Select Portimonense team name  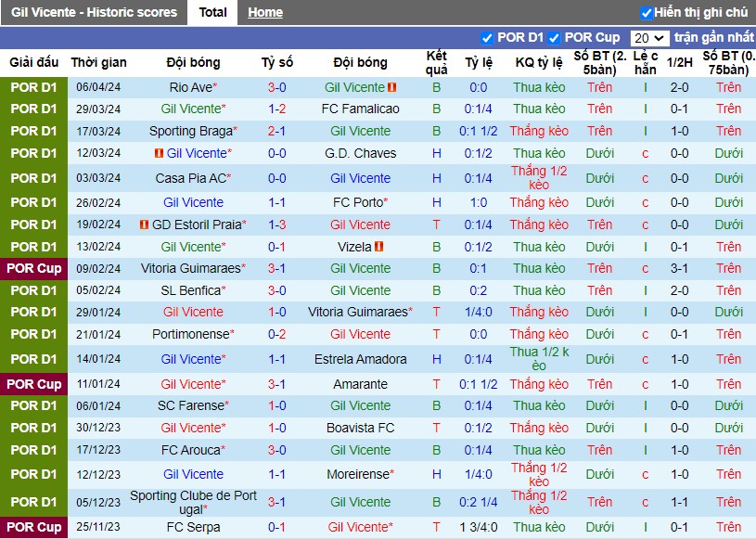(x=191, y=334)
